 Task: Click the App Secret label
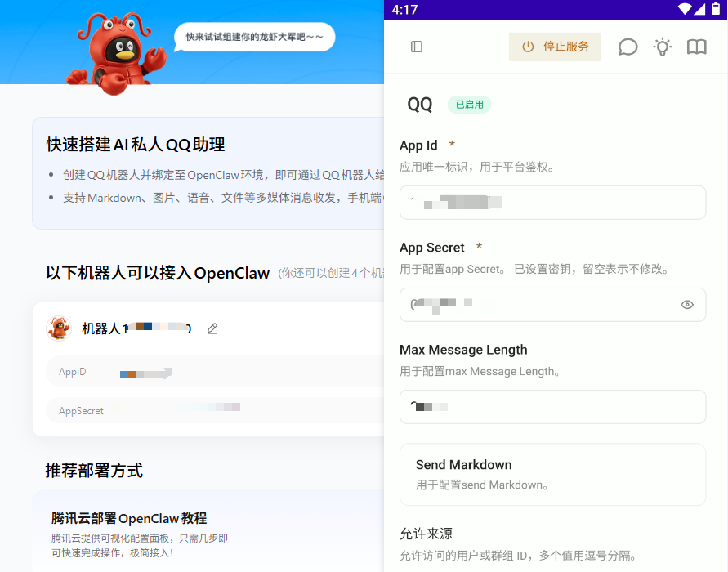[431, 248]
